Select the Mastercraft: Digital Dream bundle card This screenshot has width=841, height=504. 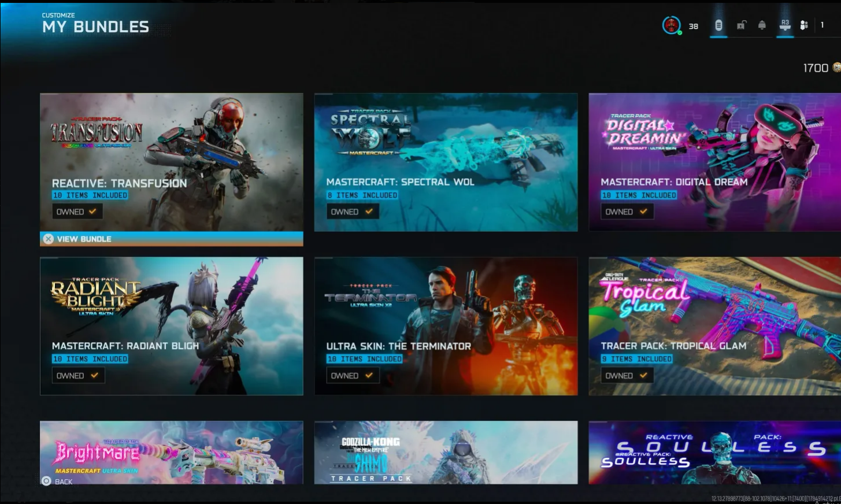coord(715,162)
